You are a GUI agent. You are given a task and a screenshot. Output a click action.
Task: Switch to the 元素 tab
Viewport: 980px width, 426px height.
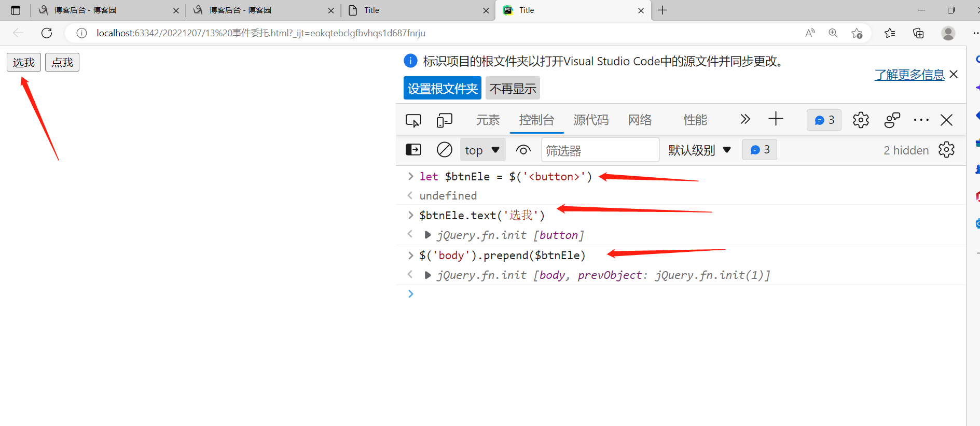[x=488, y=120]
